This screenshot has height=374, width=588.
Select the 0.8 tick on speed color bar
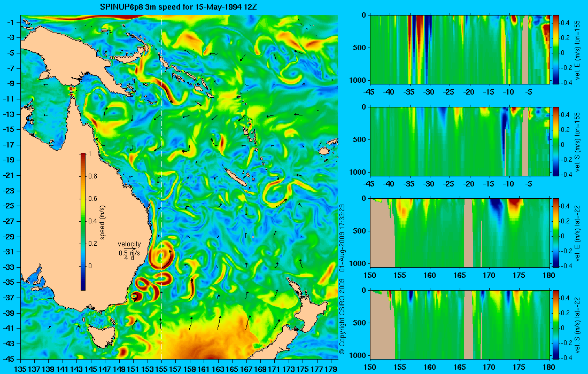(92, 176)
